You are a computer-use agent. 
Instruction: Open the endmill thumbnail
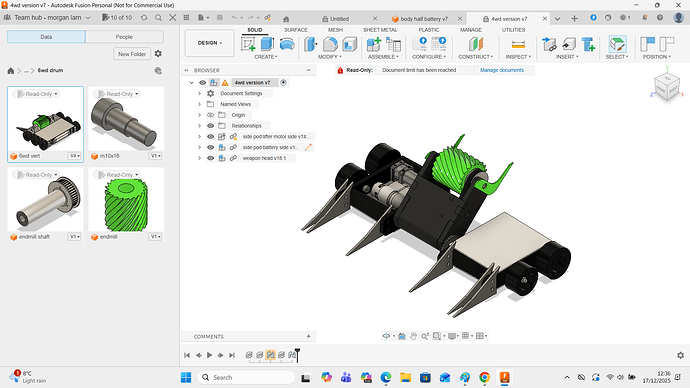point(126,199)
